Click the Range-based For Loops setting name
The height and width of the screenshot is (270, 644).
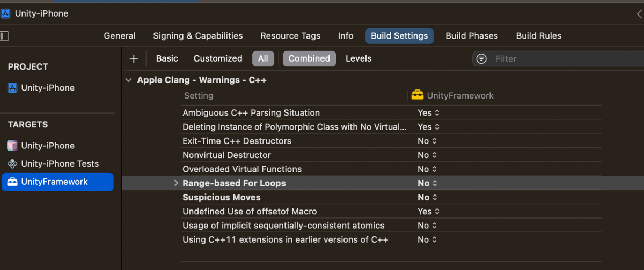234,183
